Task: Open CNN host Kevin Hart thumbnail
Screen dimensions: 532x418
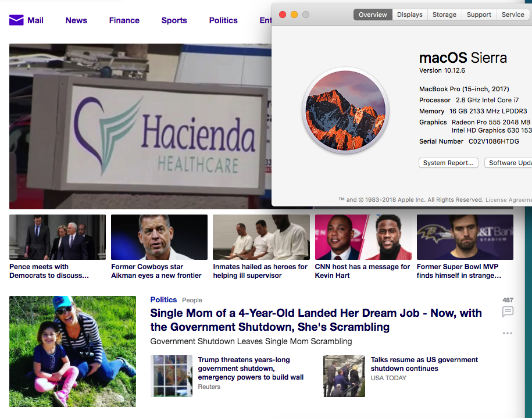Action: coord(363,237)
